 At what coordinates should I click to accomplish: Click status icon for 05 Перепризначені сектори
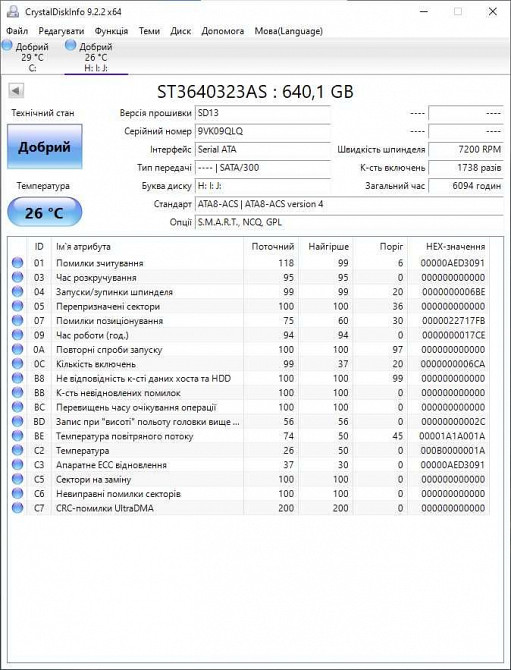pos(18,306)
